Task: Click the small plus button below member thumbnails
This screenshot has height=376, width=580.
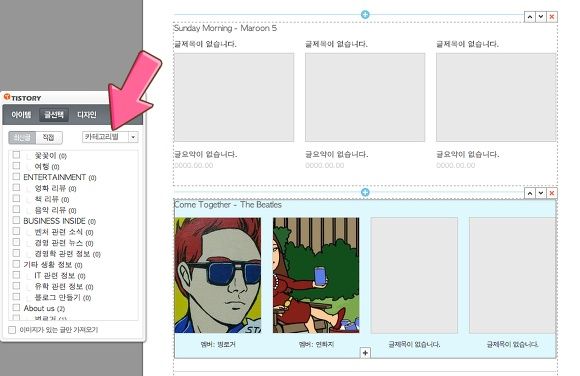Action: 365,353
